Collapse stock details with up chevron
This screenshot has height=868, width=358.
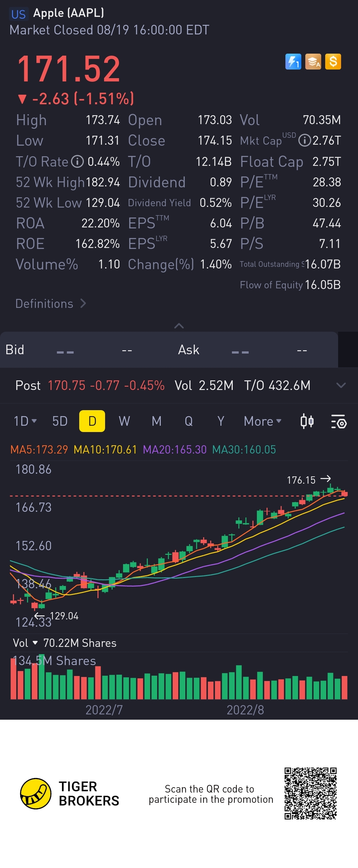coord(179,325)
